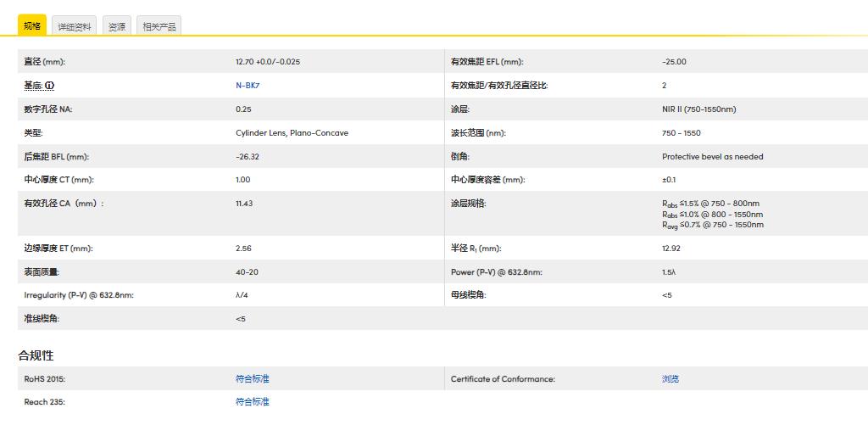Image resolution: width=868 pixels, height=436 pixels.
Task: Select the EFL value -25.00
Action: point(674,61)
